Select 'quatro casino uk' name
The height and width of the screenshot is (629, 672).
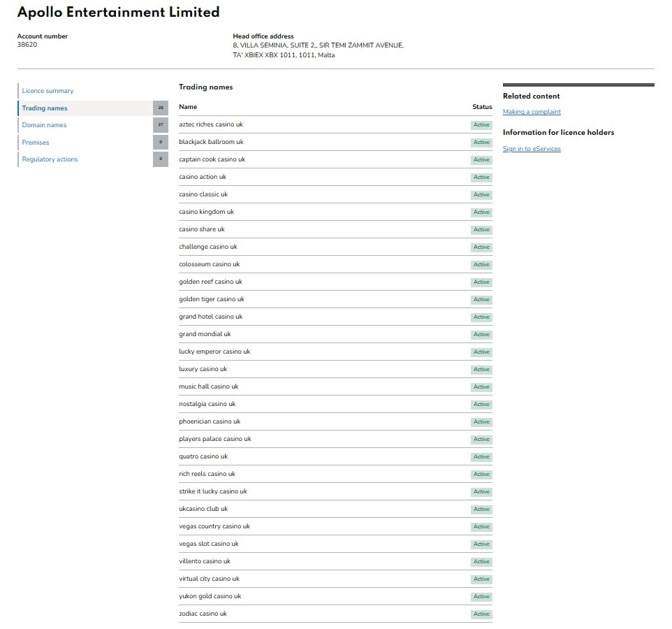click(x=203, y=456)
